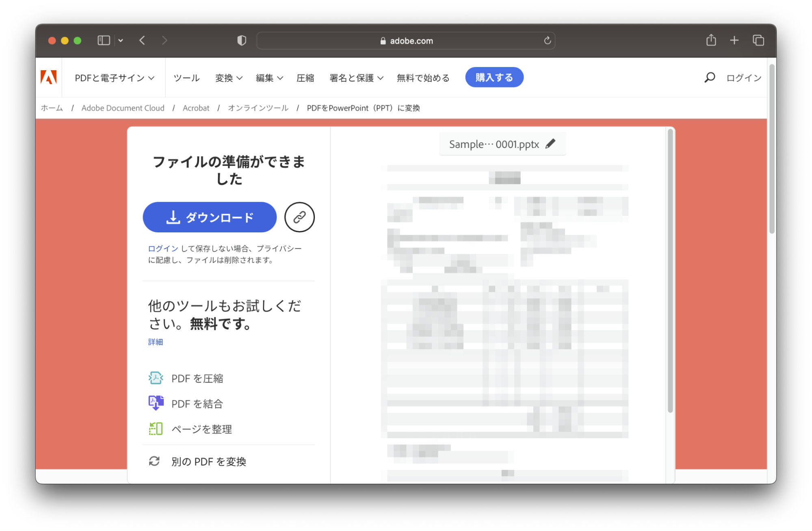This screenshot has height=531, width=812.
Task: Open a new tab with plus icon
Action: point(734,40)
